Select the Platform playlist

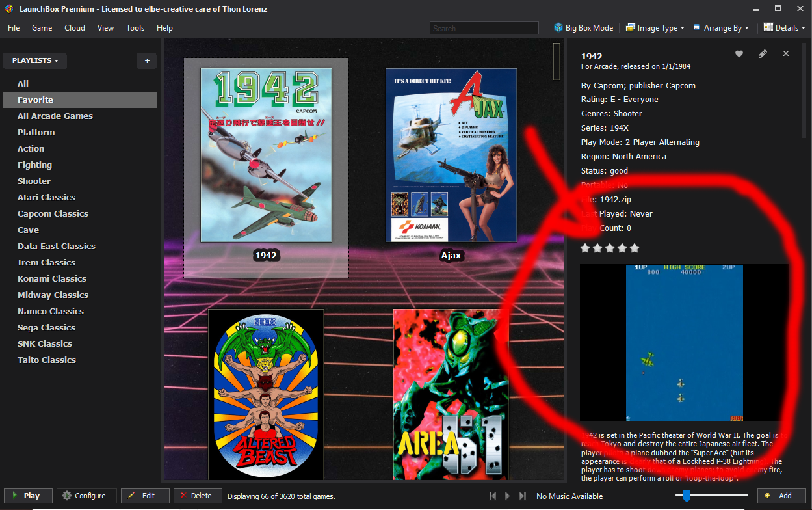tap(80, 132)
